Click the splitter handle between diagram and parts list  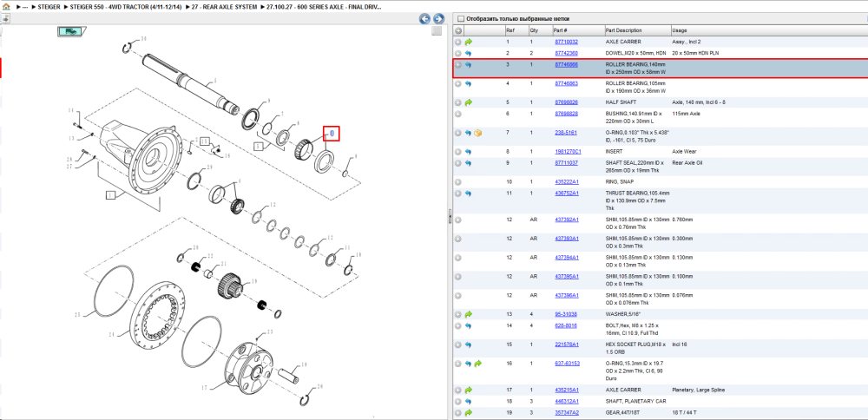(x=450, y=217)
